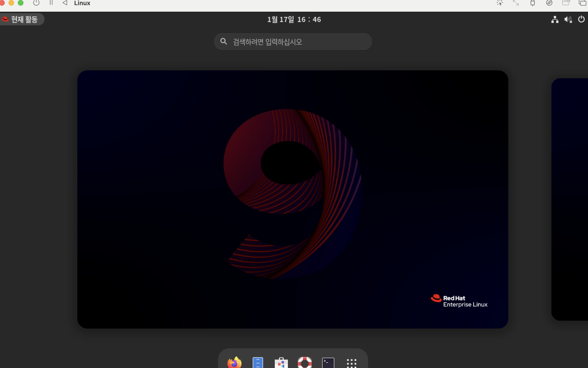The width and height of the screenshot is (588, 368).
Task: Click the back triangle toolbar button
Action: pyautogui.click(x=65, y=3)
